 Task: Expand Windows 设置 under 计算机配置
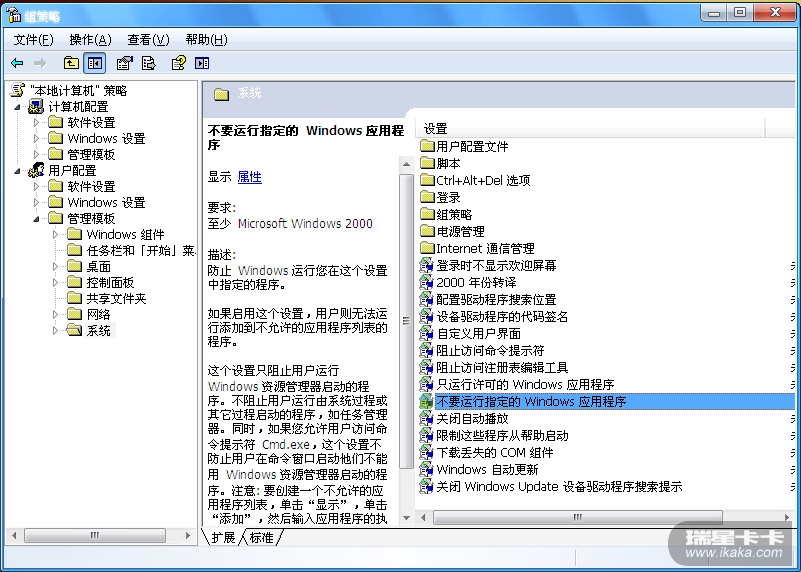pos(36,138)
